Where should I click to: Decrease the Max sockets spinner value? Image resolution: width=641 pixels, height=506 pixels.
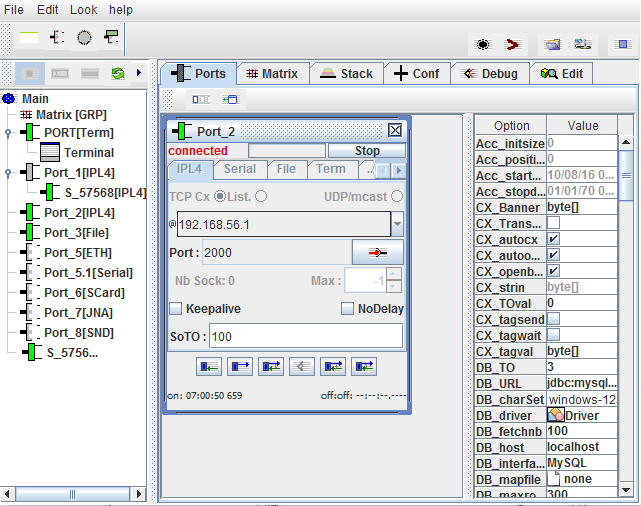(x=393, y=287)
